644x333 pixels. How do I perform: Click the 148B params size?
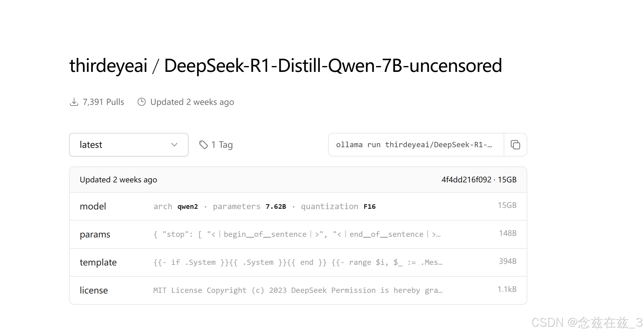pos(508,233)
